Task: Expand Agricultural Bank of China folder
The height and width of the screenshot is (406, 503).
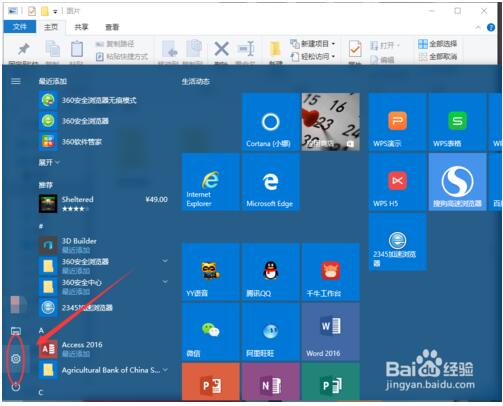Action: click(103, 370)
